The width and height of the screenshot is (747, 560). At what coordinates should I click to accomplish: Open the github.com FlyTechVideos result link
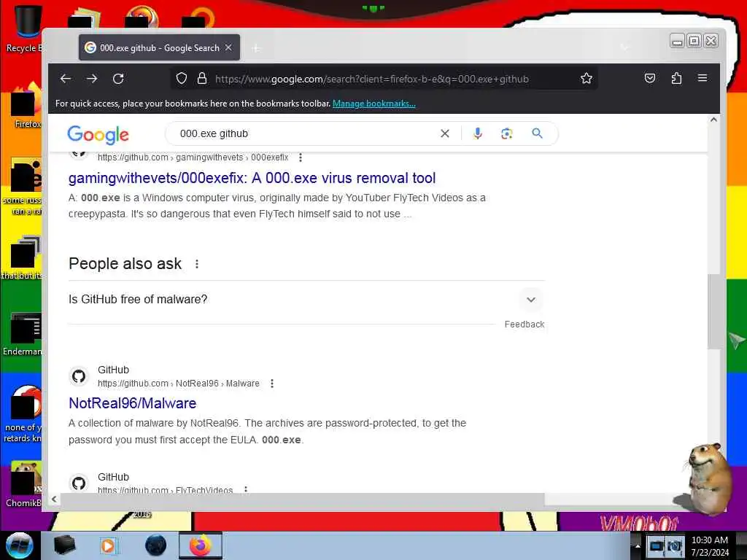pyautogui.click(x=165, y=489)
